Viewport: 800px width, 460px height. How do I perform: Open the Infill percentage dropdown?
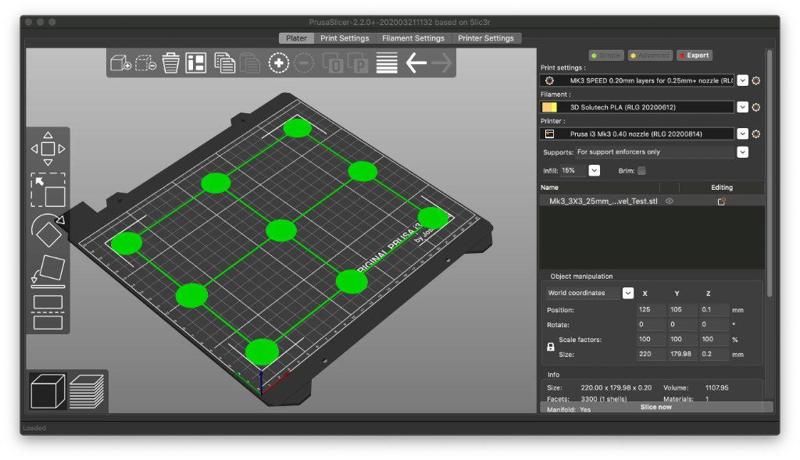pos(594,170)
